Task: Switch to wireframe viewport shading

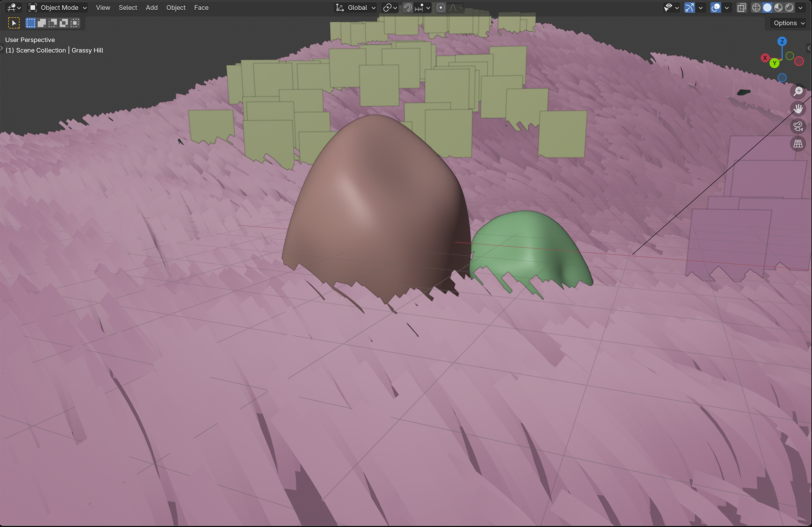Action: [756, 8]
